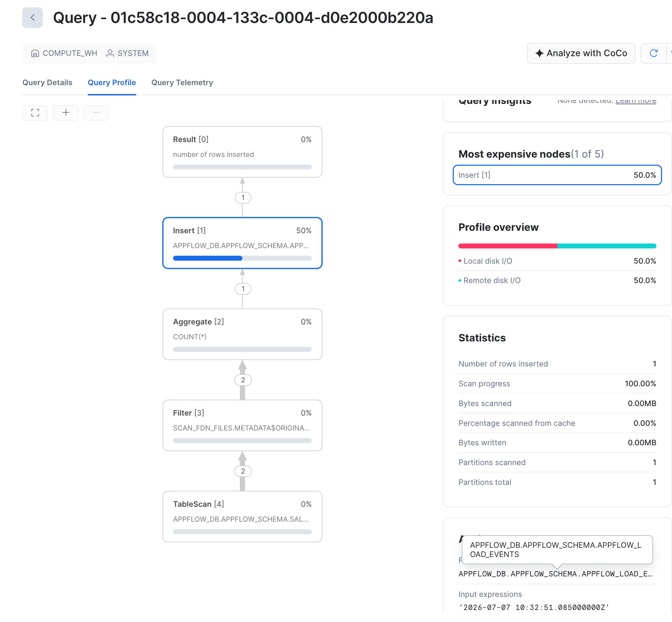672x622 pixels.
Task: Zoom in the query graph
Action: (66, 113)
